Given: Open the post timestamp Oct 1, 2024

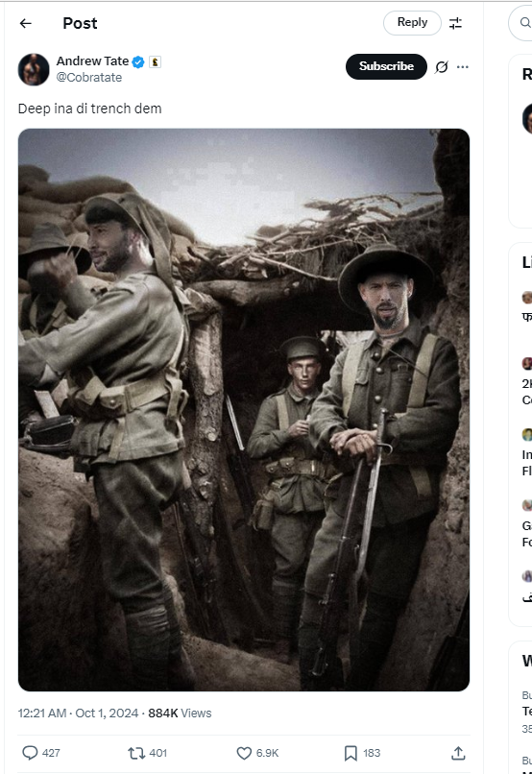Looking at the screenshot, I should 78,714.
